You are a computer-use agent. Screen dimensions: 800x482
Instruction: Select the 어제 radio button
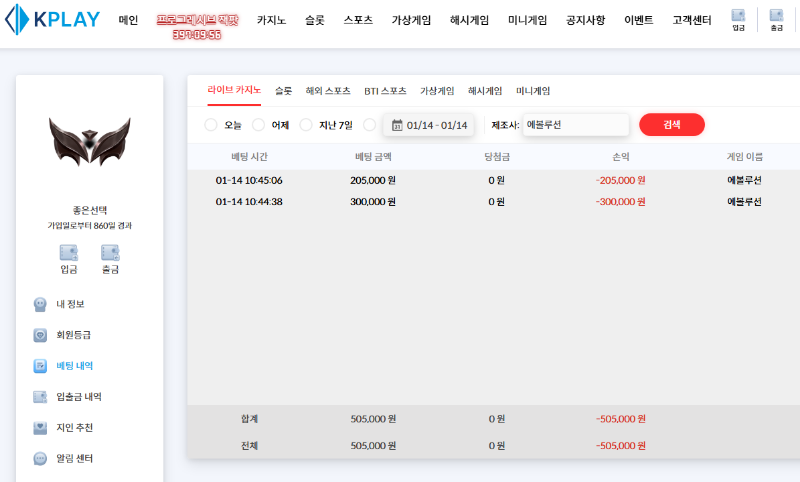coord(258,125)
